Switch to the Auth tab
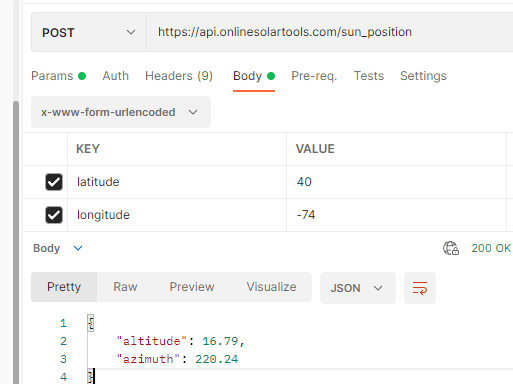 tap(115, 76)
